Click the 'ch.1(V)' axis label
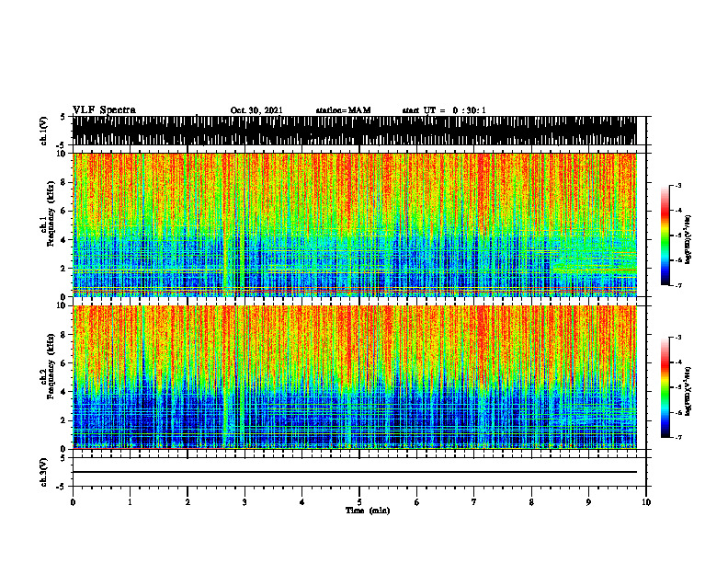The width and height of the screenshot is (728, 563). coord(44,131)
